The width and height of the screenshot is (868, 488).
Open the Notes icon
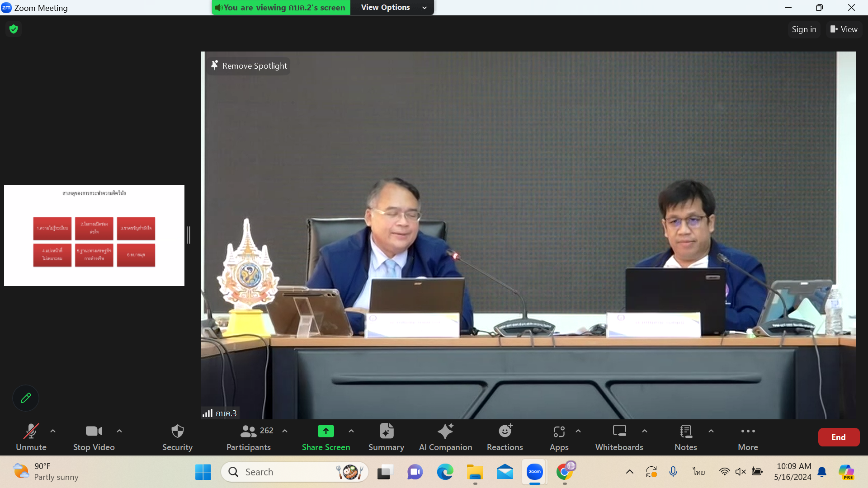(x=686, y=432)
